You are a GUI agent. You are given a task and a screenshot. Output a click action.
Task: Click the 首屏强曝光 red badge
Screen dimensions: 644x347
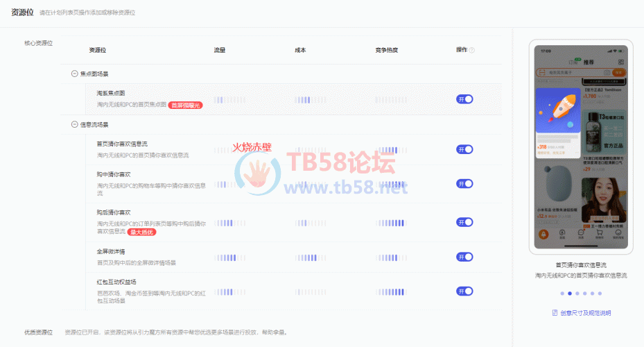[185, 105]
